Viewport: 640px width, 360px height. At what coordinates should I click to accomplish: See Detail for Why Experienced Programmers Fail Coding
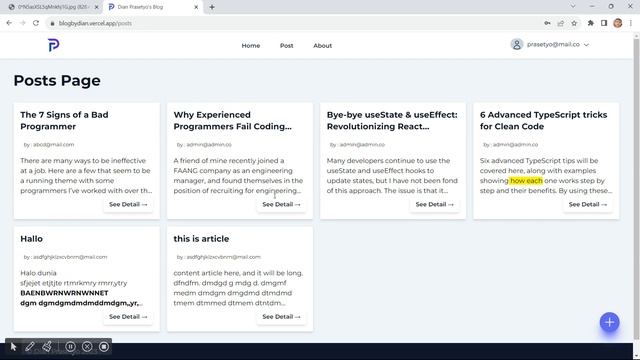[281, 204]
